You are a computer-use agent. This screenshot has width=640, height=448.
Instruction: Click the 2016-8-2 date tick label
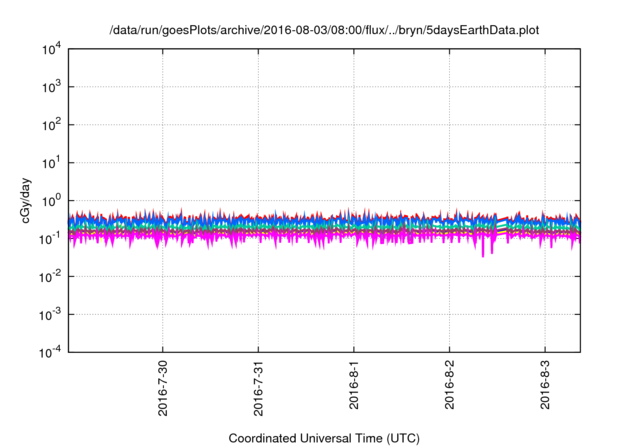[449, 384]
